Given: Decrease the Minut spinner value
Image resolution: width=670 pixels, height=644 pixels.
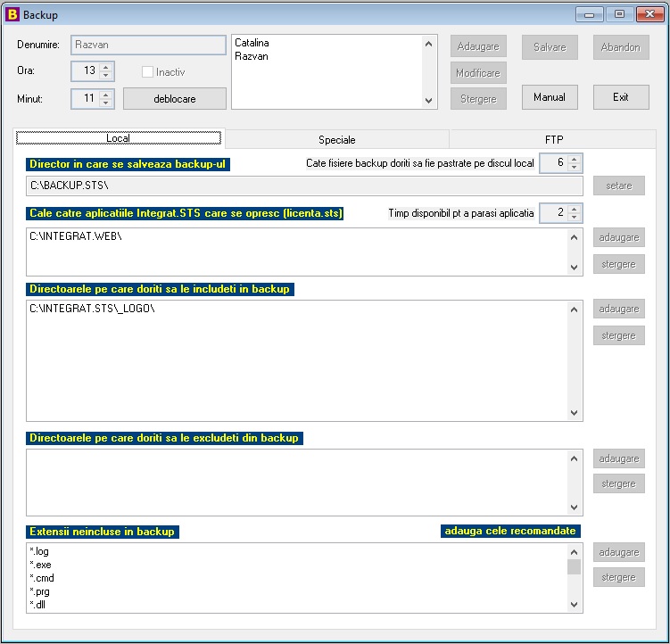Looking at the screenshot, I should (x=106, y=103).
